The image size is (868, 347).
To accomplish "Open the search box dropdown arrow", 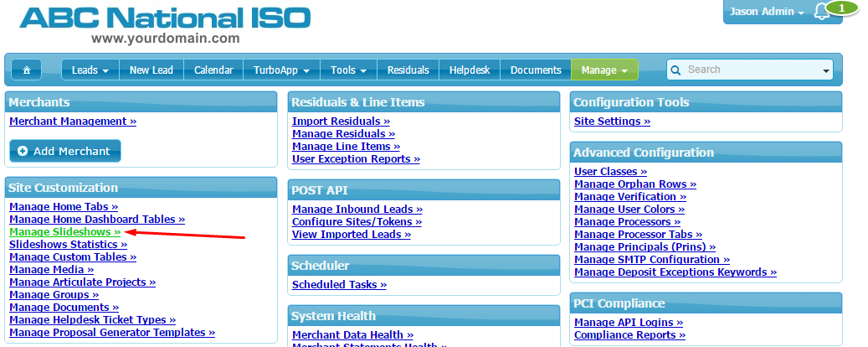I will pyautogui.click(x=825, y=70).
